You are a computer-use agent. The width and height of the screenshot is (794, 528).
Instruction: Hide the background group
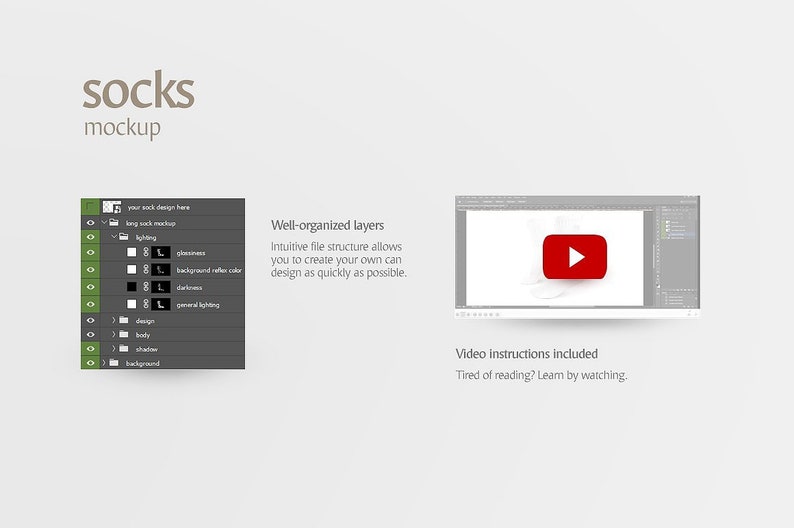click(90, 363)
